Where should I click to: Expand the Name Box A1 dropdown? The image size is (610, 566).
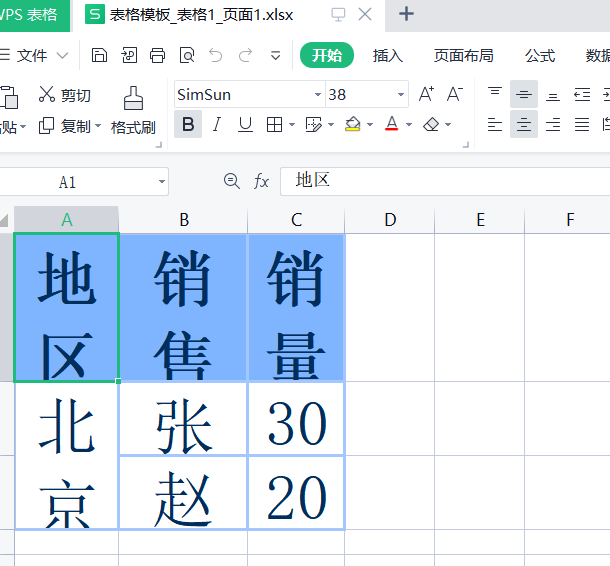[x=162, y=182]
